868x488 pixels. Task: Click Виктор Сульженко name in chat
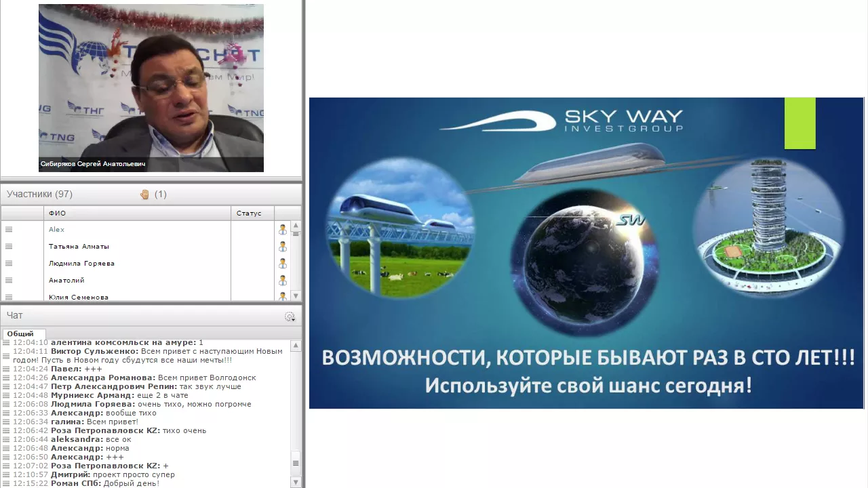tap(94, 351)
